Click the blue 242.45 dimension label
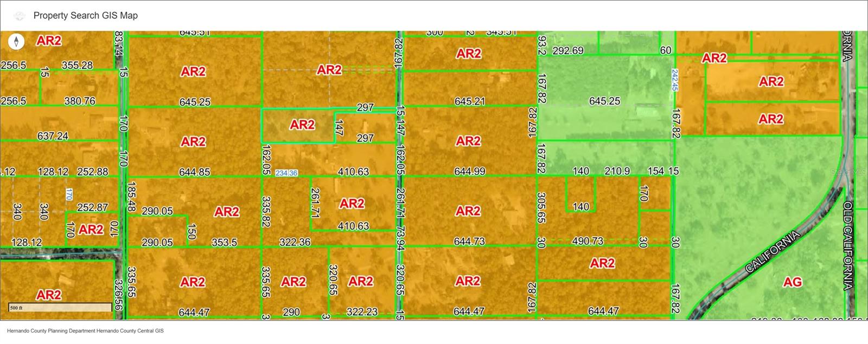This screenshot has height=344, width=868. 675,79
